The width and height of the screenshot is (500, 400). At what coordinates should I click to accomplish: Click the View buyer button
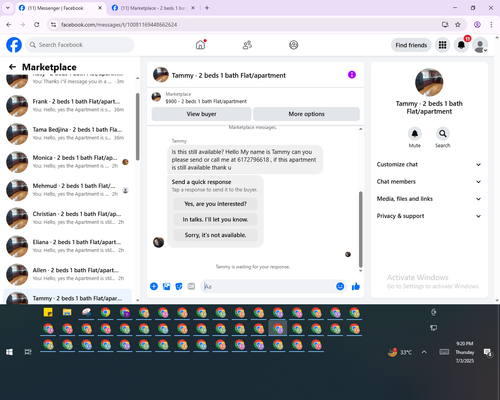(x=201, y=114)
